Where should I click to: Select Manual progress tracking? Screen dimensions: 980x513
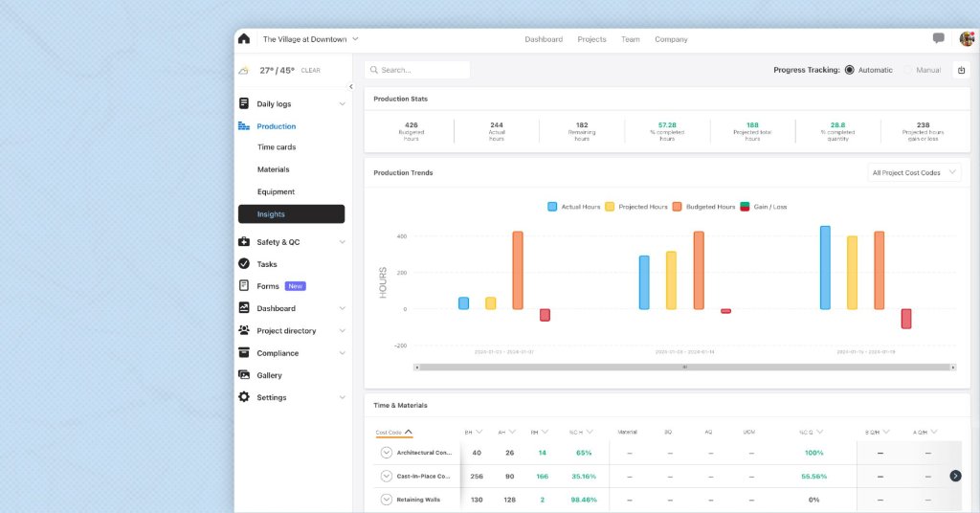[908, 70]
